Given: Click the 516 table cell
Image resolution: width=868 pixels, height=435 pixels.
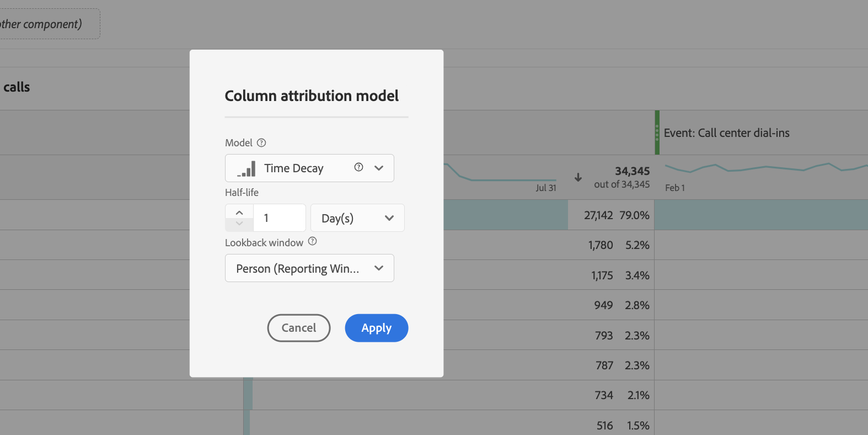Looking at the screenshot, I should [x=605, y=426].
